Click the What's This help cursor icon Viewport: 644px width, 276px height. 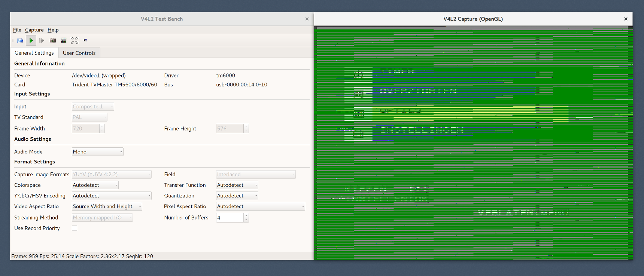click(x=85, y=40)
